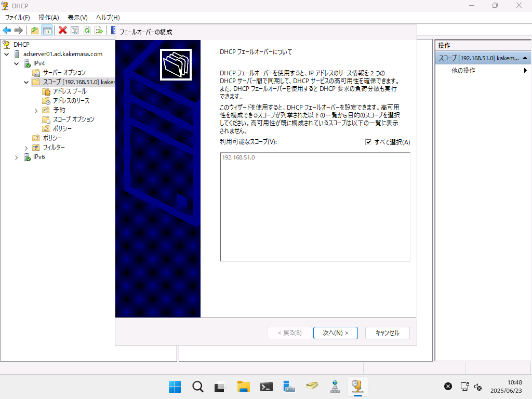Uncheck the すべて選択(A) checkbox
The image size is (532, 399).
pos(368,142)
